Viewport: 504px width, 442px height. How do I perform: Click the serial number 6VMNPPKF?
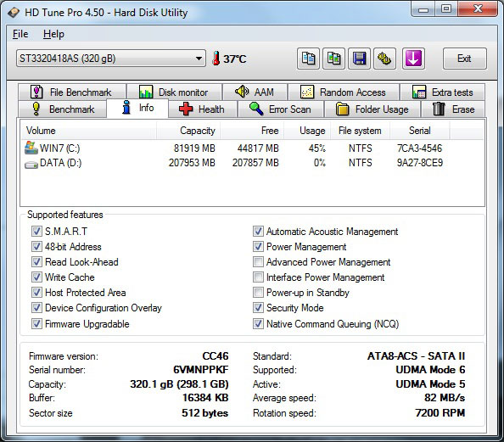tap(201, 370)
